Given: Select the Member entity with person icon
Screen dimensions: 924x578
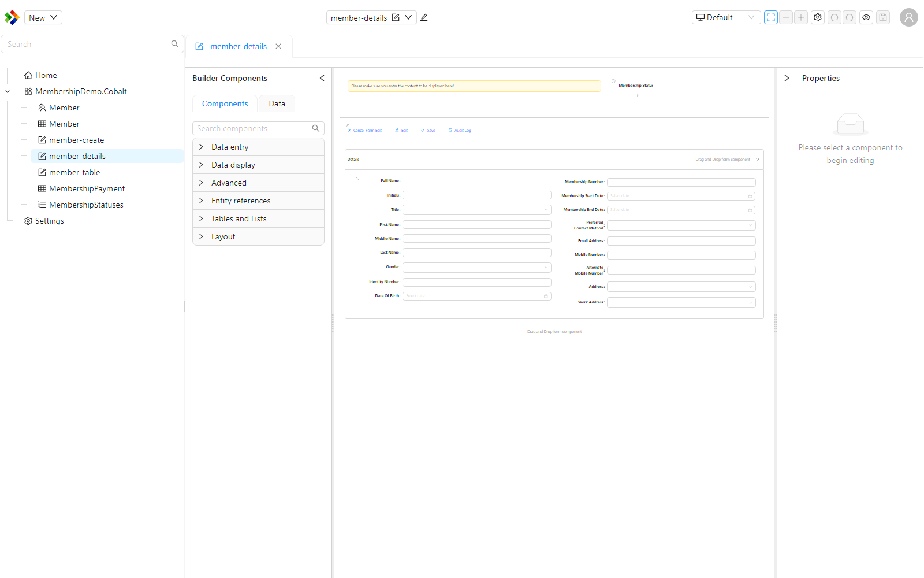Looking at the screenshot, I should coord(59,108).
